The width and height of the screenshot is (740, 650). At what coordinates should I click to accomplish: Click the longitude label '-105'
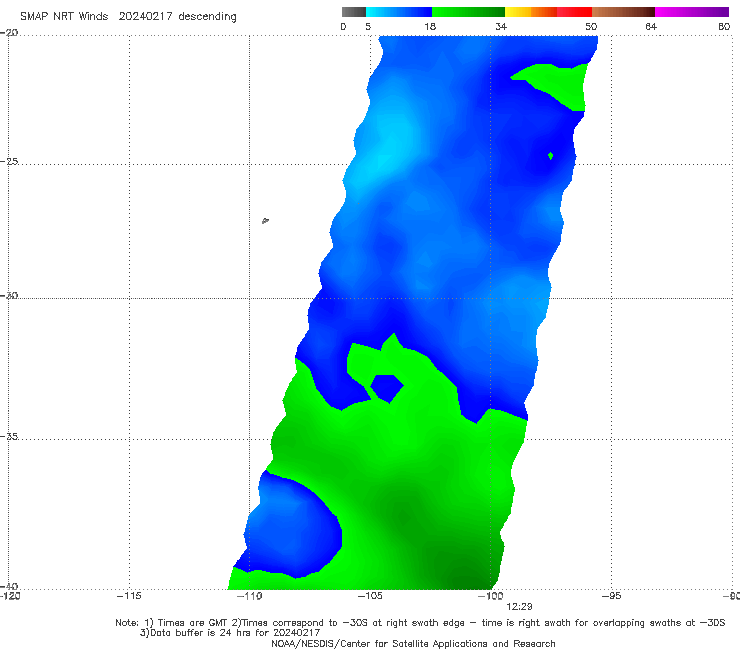[x=370, y=596]
